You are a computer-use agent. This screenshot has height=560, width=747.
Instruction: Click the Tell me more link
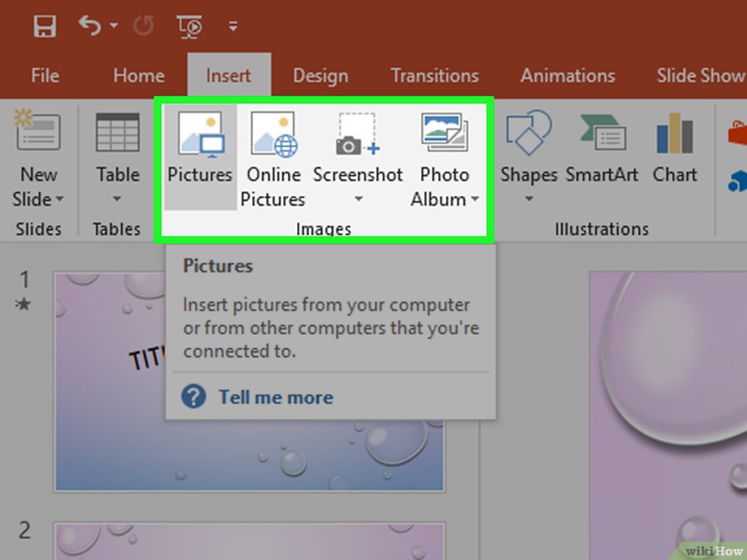point(276,397)
